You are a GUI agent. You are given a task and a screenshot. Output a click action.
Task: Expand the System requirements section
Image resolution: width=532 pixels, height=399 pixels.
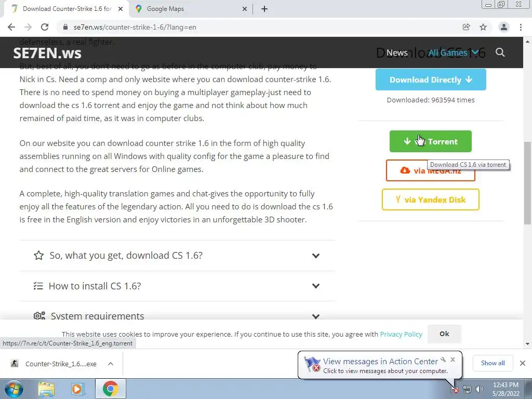pyautogui.click(x=177, y=311)
